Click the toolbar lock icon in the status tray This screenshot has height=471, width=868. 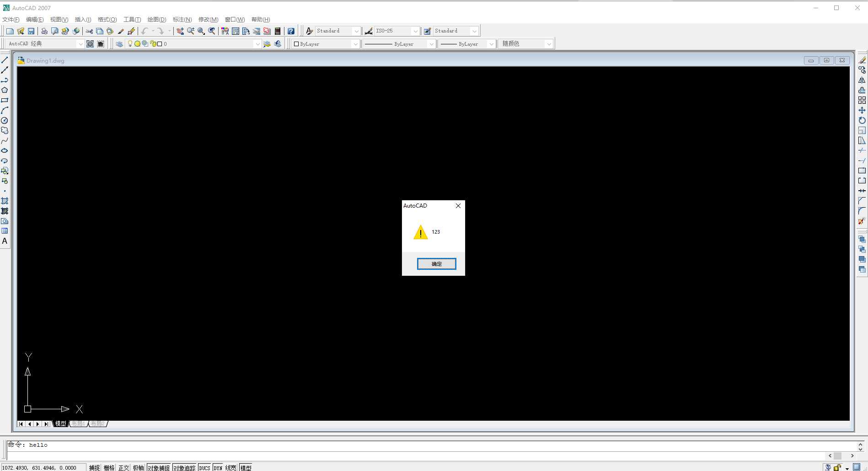point(837,467)
